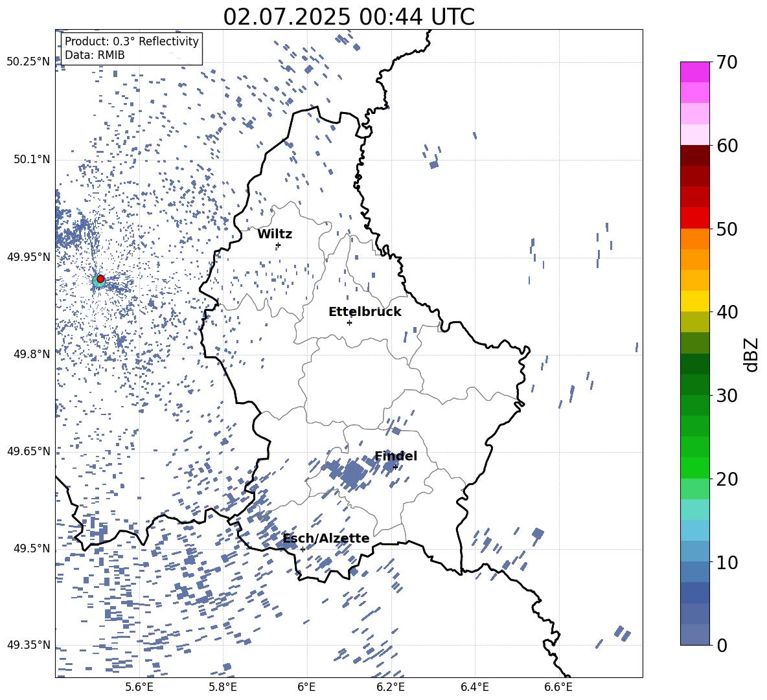The height and width of the screenshot is (700, 767).
Task: Click the 49.95°N latitude tick label
Action: click(x=29, y=256)
